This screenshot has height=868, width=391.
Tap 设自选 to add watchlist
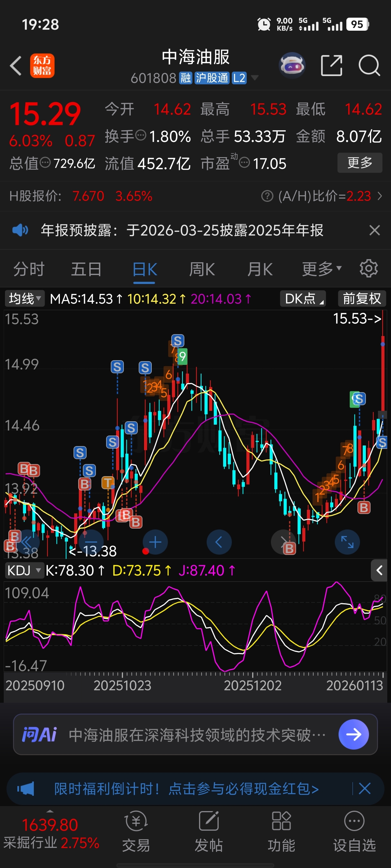[x=354, y=831]
